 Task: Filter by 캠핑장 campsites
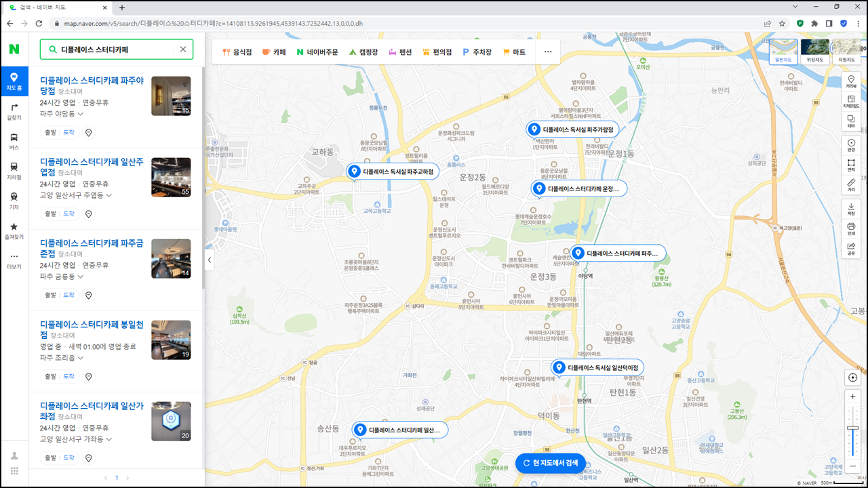(x=363, y=52)
